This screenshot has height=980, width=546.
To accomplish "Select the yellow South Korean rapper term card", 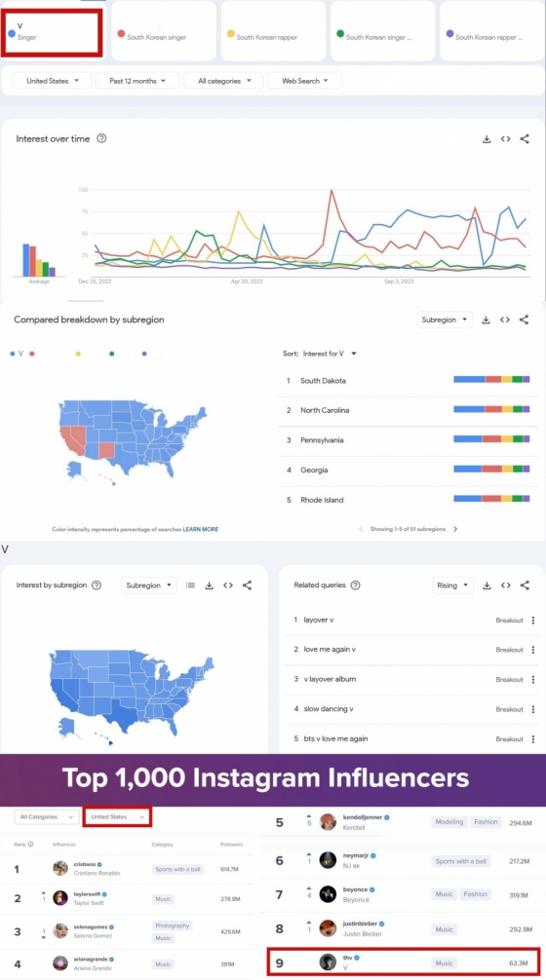I will pyautogui.click(x=273, y=30).
